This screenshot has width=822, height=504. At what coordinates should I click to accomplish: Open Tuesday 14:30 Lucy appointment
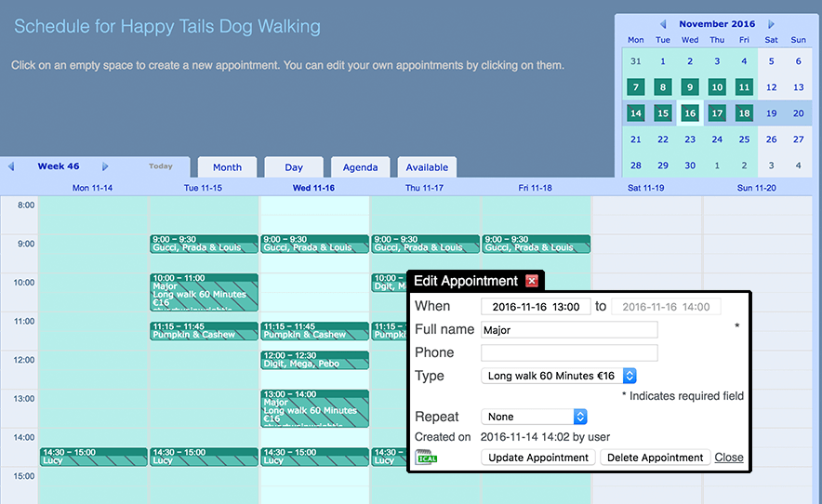[x=204, y=457]
